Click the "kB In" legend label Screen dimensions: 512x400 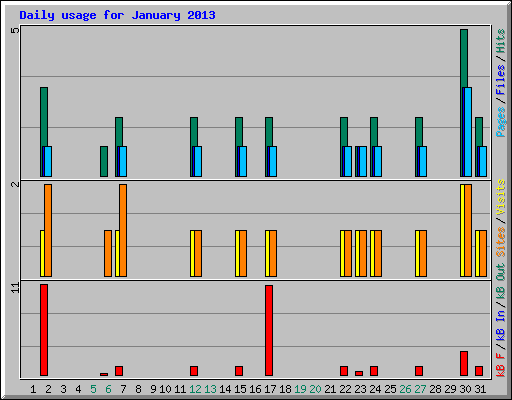point(501,326)
